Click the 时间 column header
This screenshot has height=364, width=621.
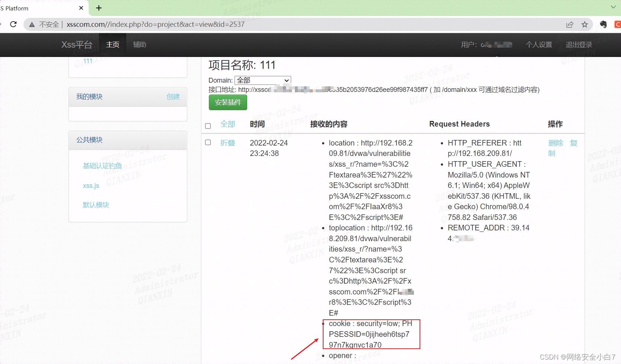click(x=257, y=124)
